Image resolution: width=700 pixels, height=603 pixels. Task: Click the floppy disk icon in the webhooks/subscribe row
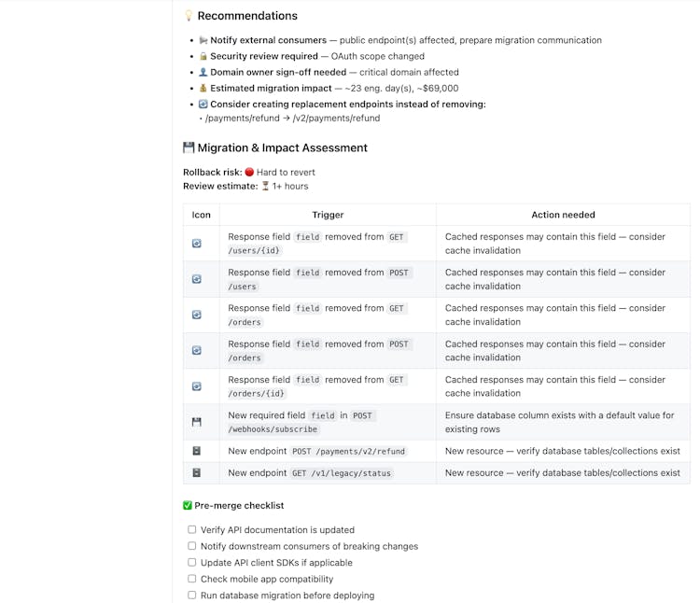click(x=197, y=422)
